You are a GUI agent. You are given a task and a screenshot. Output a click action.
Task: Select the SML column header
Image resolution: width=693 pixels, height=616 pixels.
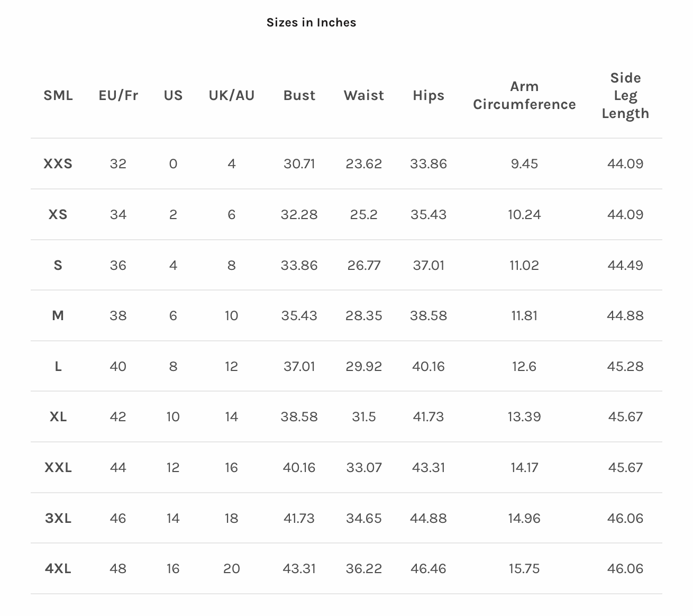pos(58,95)
